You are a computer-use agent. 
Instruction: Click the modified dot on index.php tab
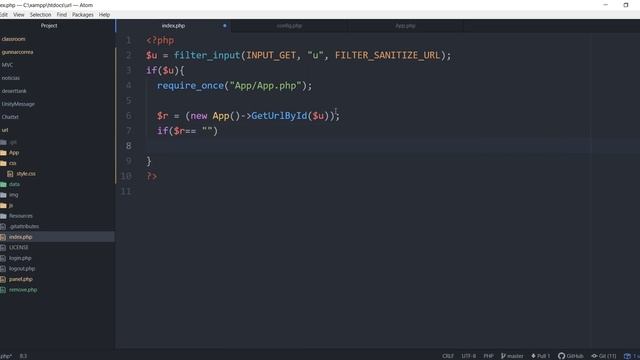click(224, 26)
